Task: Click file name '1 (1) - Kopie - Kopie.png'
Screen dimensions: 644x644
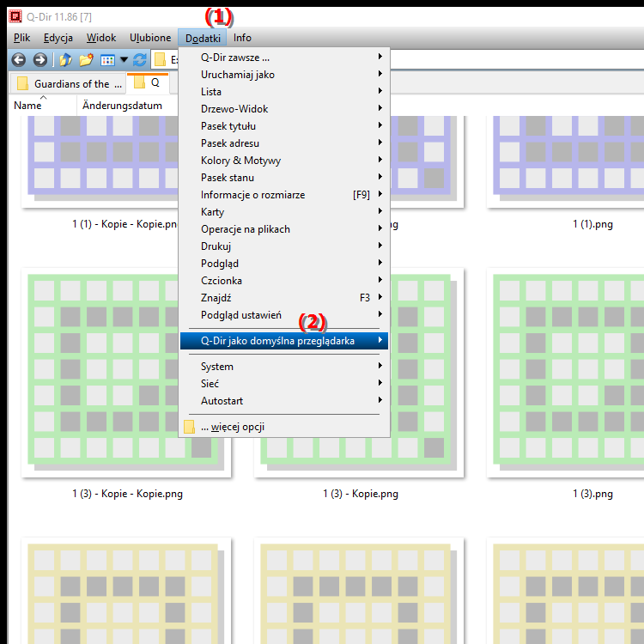Action: tap(125, 224)
